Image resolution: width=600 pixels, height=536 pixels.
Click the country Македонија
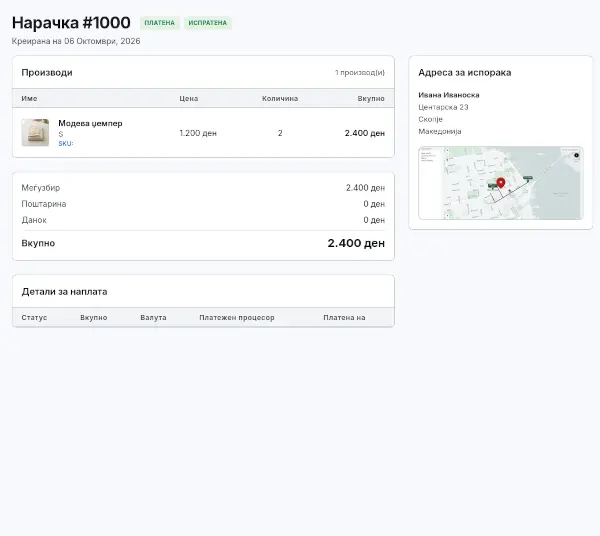(440, 131)
